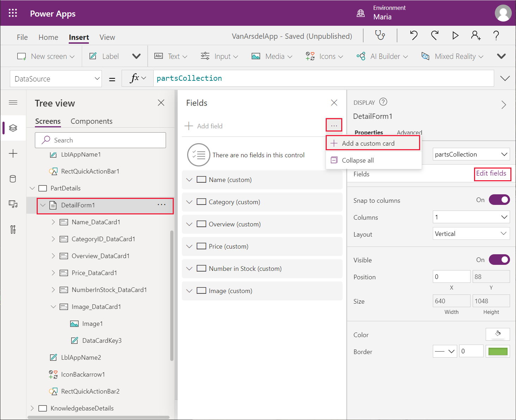516x420 pixels.
Task: Click the green border color swatch
Action: pos(498,351)
